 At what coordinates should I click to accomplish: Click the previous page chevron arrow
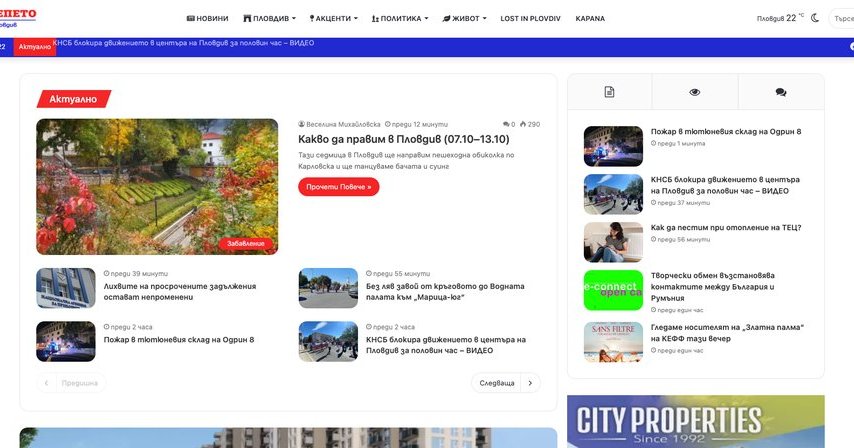[46, 383]
